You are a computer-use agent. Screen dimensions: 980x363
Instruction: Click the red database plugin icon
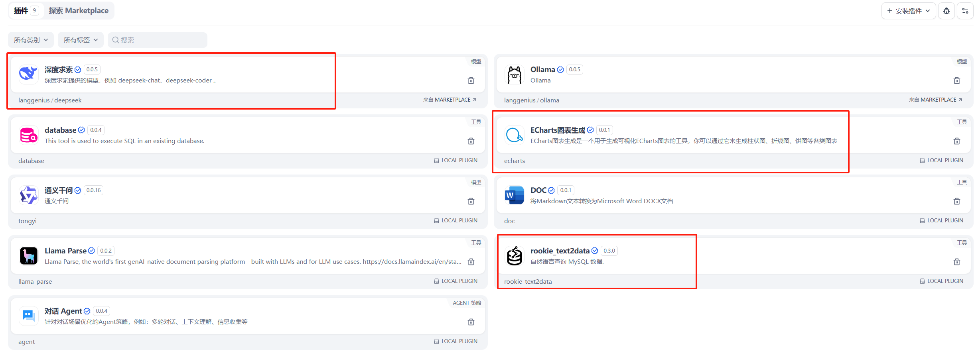pyautogui.click(x=28, y=135)
